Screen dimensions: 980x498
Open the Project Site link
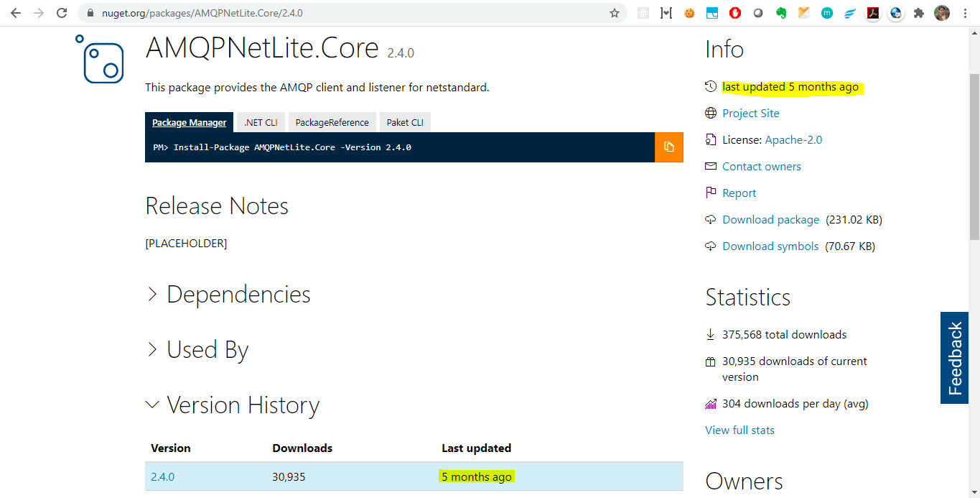click(750, 114)
